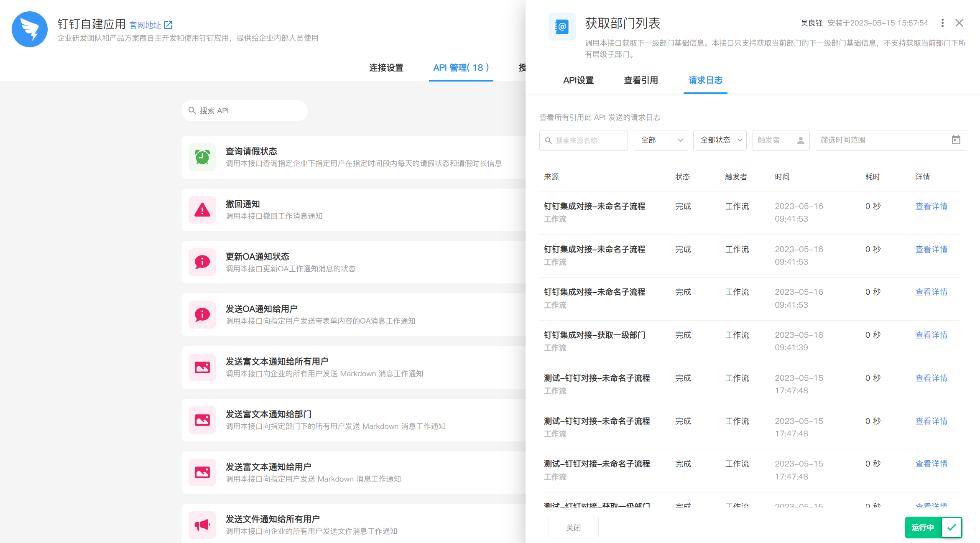This screenshot has width=980, height=543.
Task: Switch to the 查看引用 tab
Action: click(641, 80)
